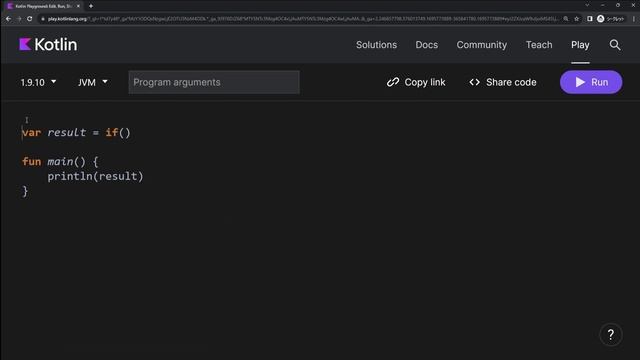640x360 pixels.
Task: Click the 'fun main() {' code line
Action: (x=60, y=162)
